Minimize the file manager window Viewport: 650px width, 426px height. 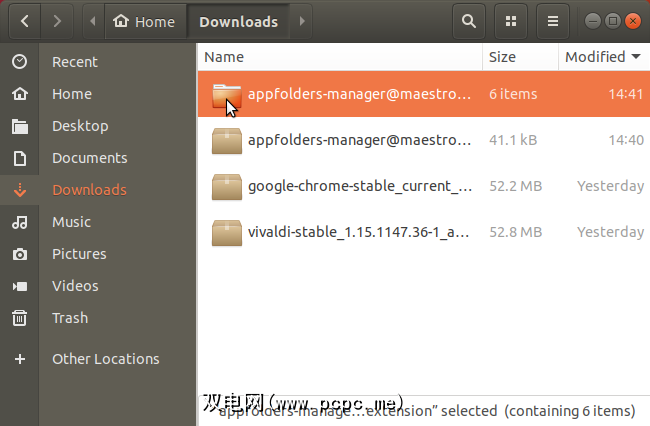[592, 21]
